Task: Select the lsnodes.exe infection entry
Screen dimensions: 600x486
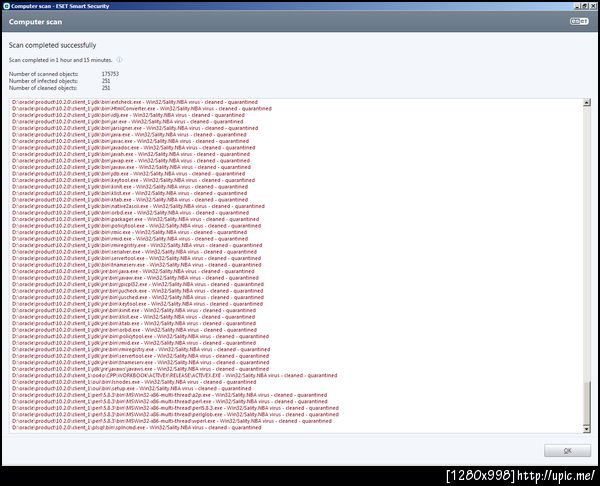Action: tap(134, 382)
